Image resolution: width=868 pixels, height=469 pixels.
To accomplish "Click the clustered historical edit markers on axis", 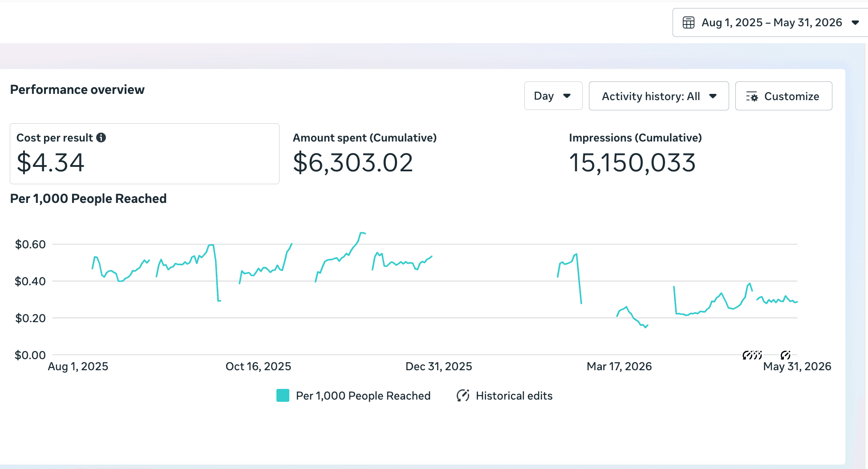I will click(752, 355).
